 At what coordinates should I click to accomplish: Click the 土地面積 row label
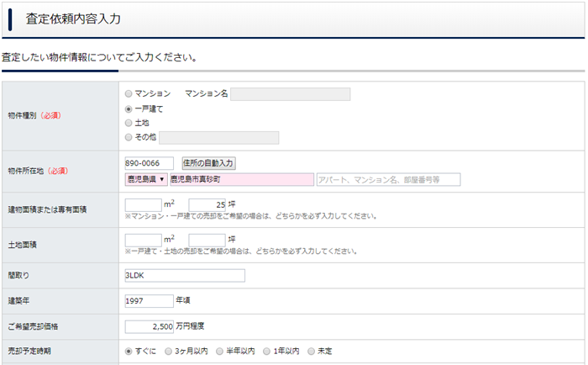tap(22, 245)
